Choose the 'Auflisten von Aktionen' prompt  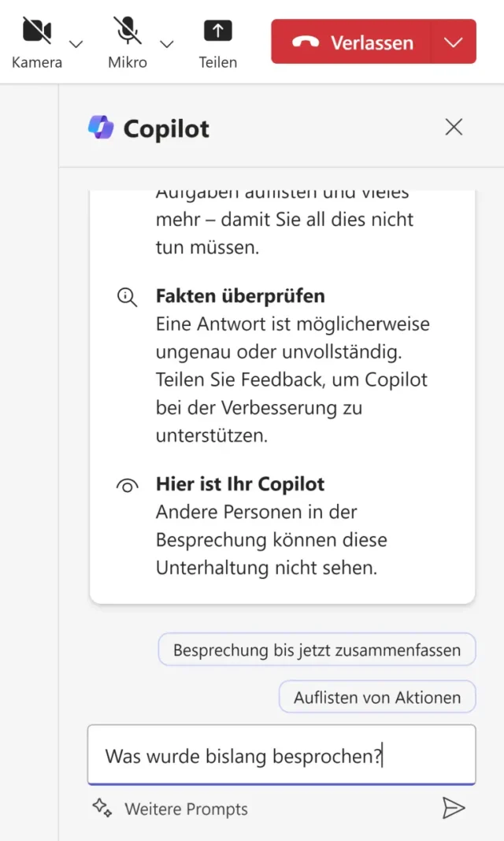377,697
